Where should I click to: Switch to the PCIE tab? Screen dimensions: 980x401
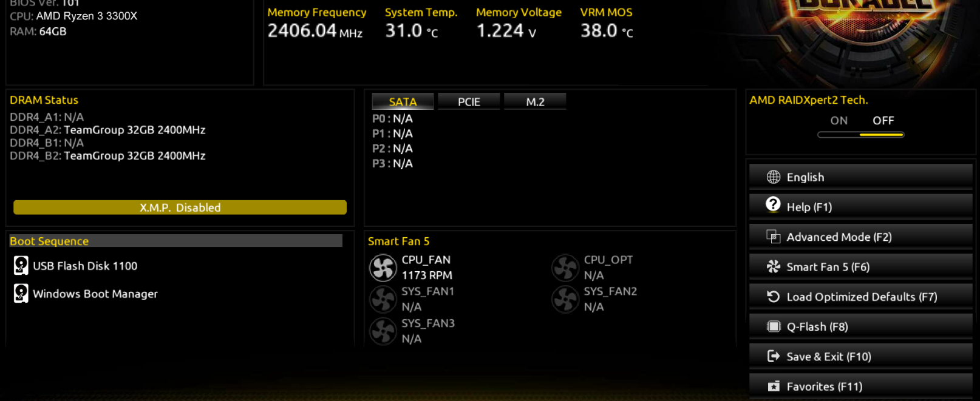pyautogui.click(x=469, y=101)
